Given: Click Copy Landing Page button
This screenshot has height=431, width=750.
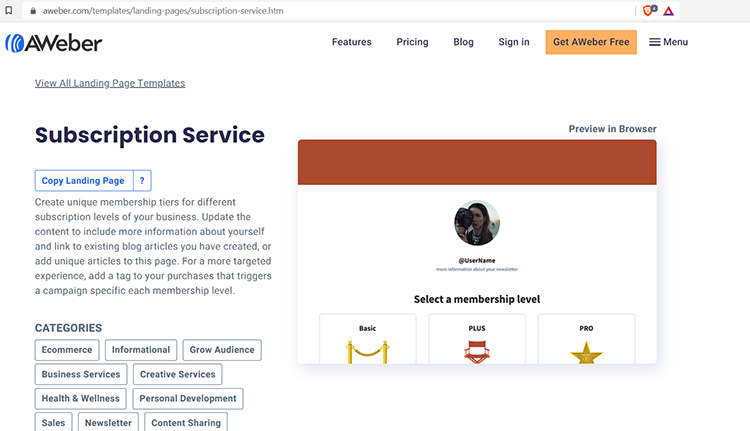Looking at the screenshot, I should pyautogui.click(x=84, y=180).
